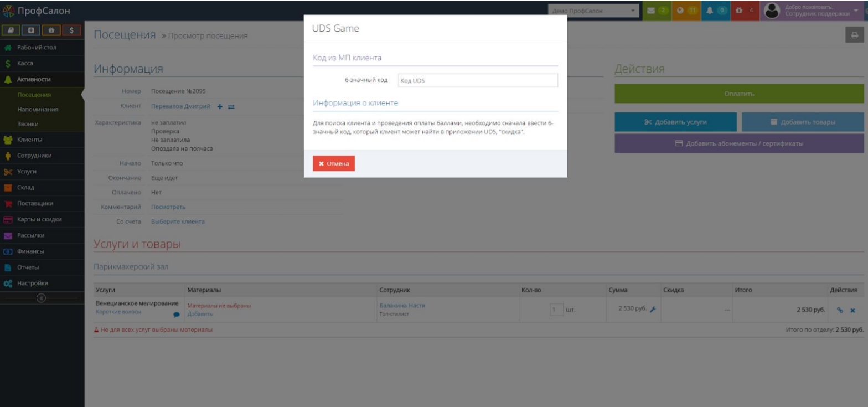The height and width of the screenshot is (407, 868).
Task: Click Добавить абонементы / сертификаты button
Action: 739,143
